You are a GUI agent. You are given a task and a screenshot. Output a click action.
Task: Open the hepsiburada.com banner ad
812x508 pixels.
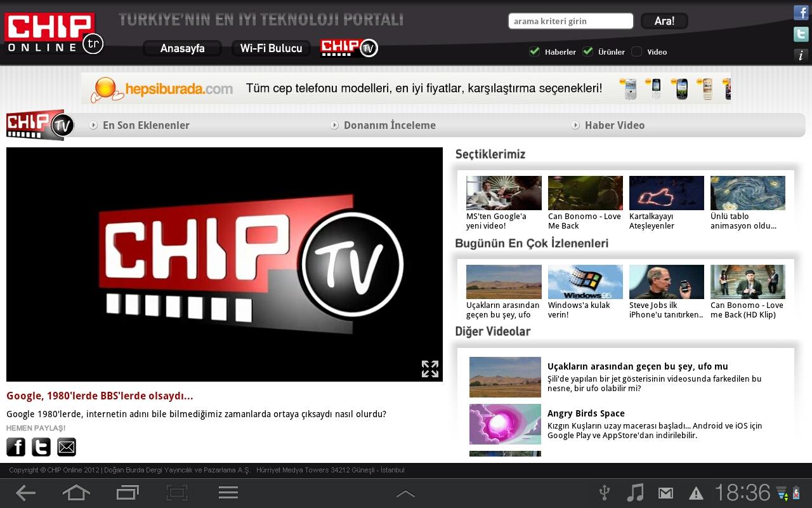406,88
